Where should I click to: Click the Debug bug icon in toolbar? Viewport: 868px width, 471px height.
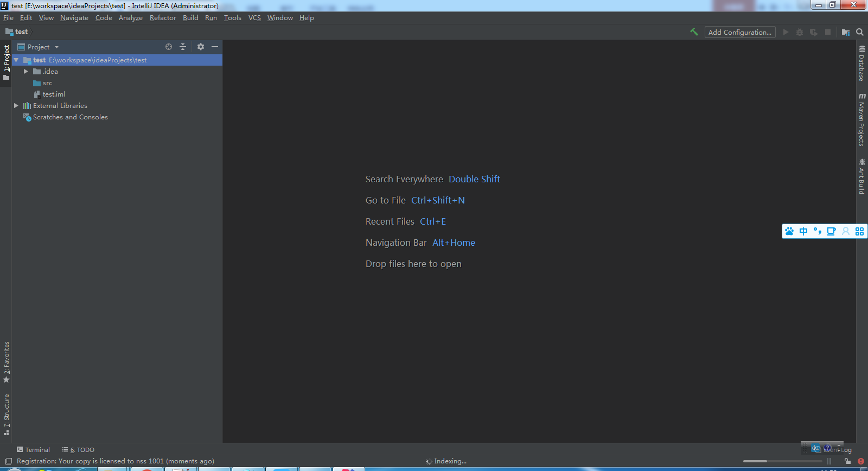point(800,32)
